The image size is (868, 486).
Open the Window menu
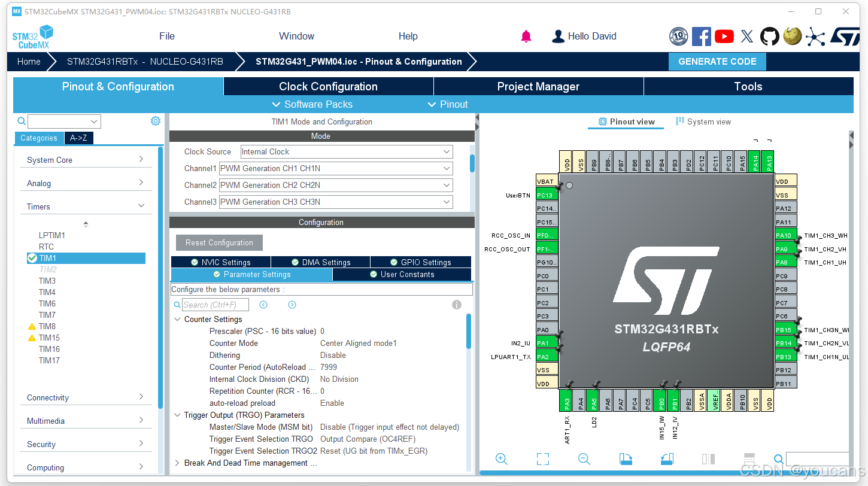click(296, 37)
